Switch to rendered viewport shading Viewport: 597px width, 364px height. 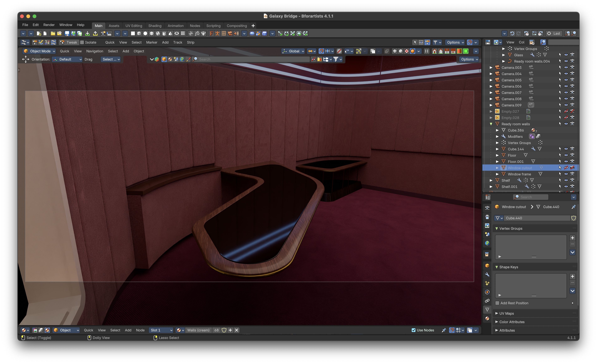point(413,51)
